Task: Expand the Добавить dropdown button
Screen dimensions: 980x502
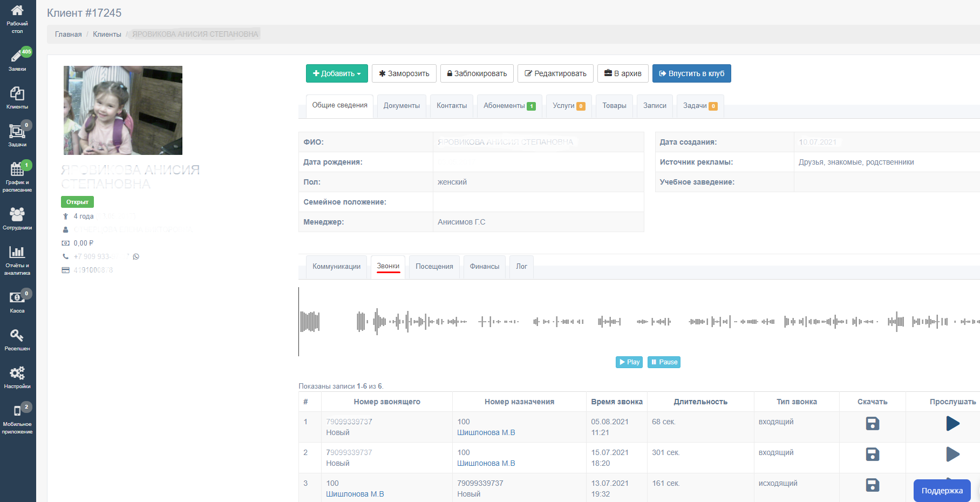Action: point(337,73)
